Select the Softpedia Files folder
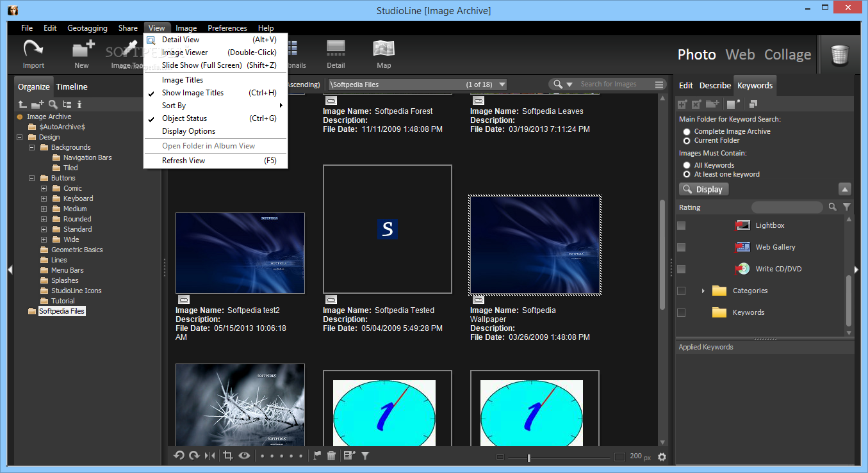The width and height of the screenshot is (868, 473). 61,311
